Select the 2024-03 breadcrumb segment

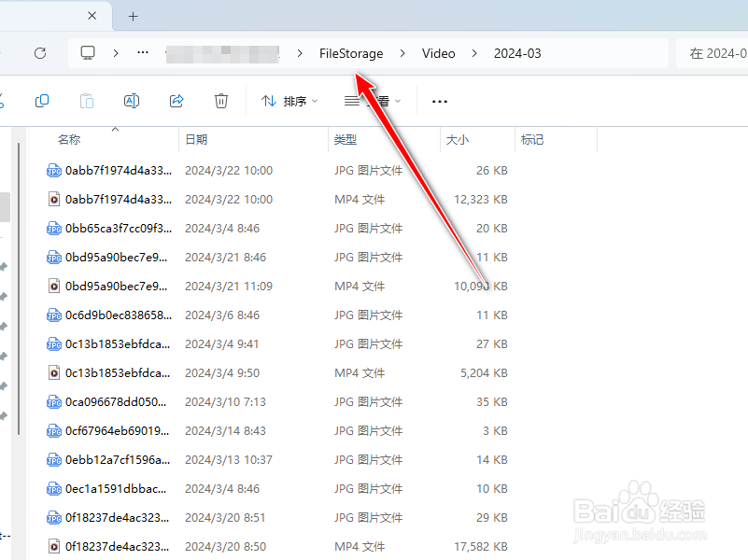click(x=517, y=53)
